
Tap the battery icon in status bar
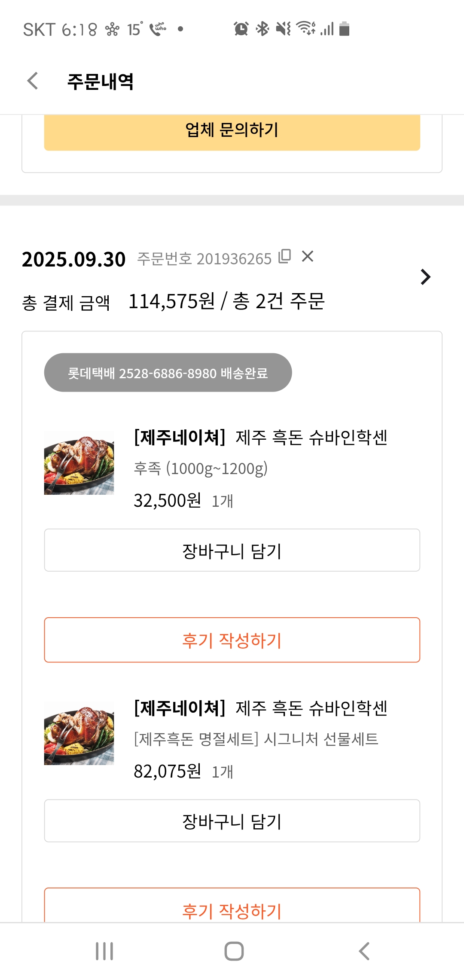(x=344, y=29)
